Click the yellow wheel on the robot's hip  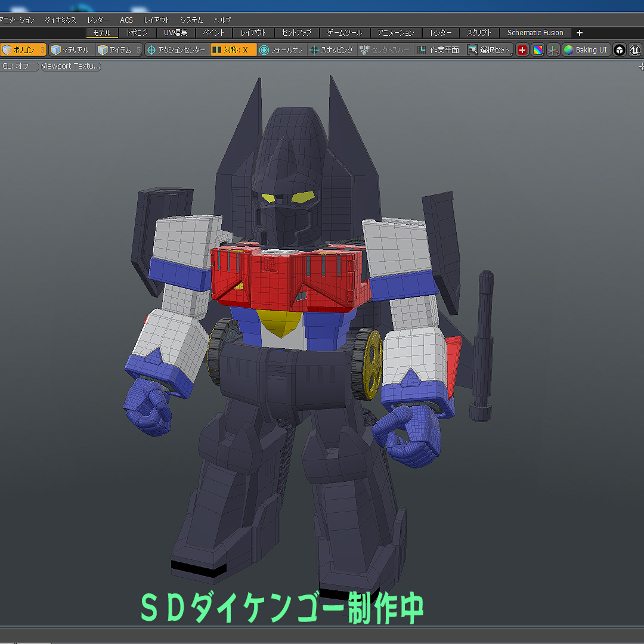pyautogui.click(x=373, y=364)
